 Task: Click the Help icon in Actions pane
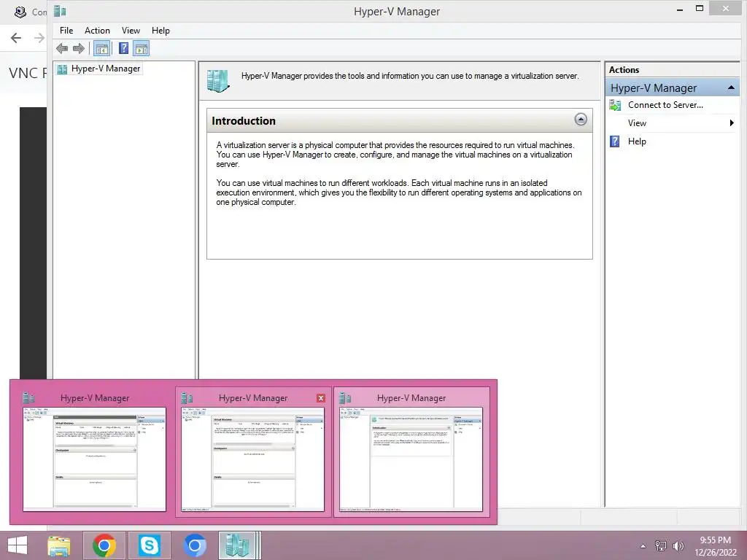[615, 141]
